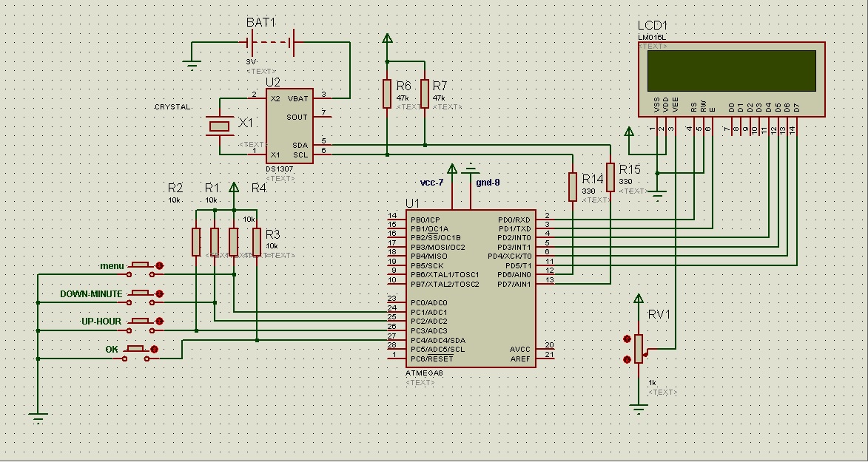Select ground symbol beside BAT1 battery
Viewport: 868px width, 462px height.
point(192,63)
